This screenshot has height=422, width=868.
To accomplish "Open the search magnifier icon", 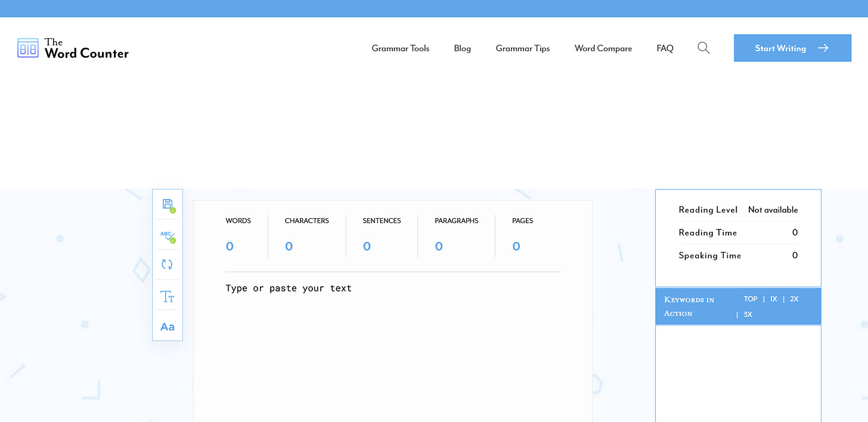I will pos(703,48).
